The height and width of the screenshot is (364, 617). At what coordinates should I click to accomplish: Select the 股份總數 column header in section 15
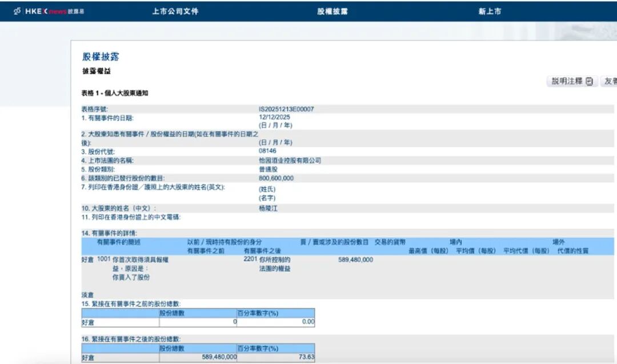point(171,314)
